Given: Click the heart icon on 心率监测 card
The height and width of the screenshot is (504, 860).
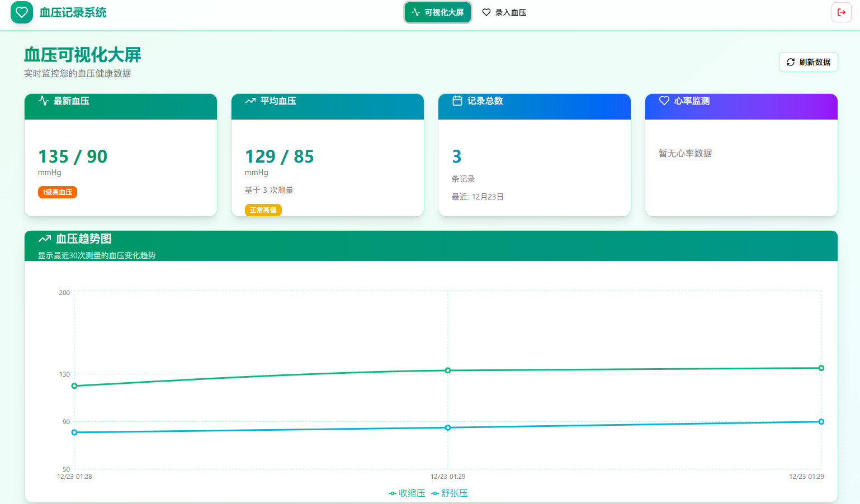Looking at the screenshot, I should 664,101.
